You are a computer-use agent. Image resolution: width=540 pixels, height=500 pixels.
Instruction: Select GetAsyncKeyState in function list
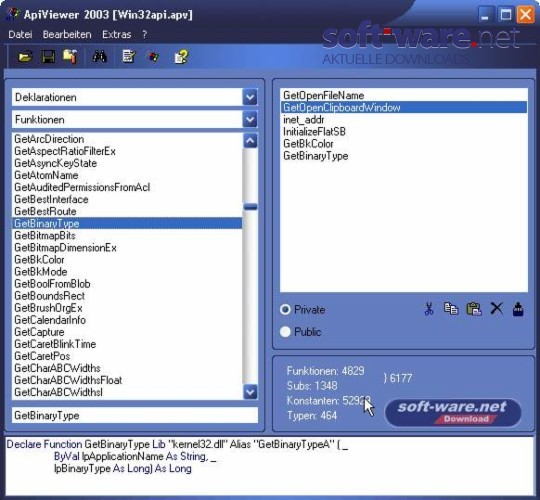pos(127,163)
